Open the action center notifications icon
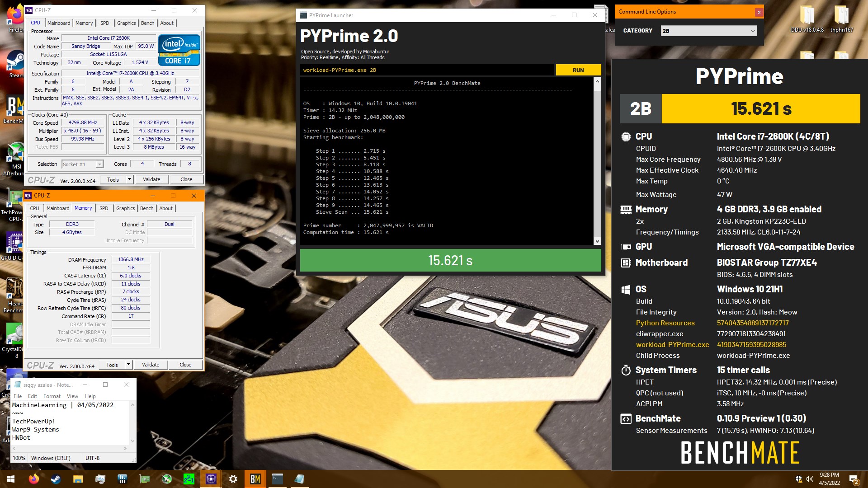The image size is (868, 488). pyautogui.click(x=854, y=479)
